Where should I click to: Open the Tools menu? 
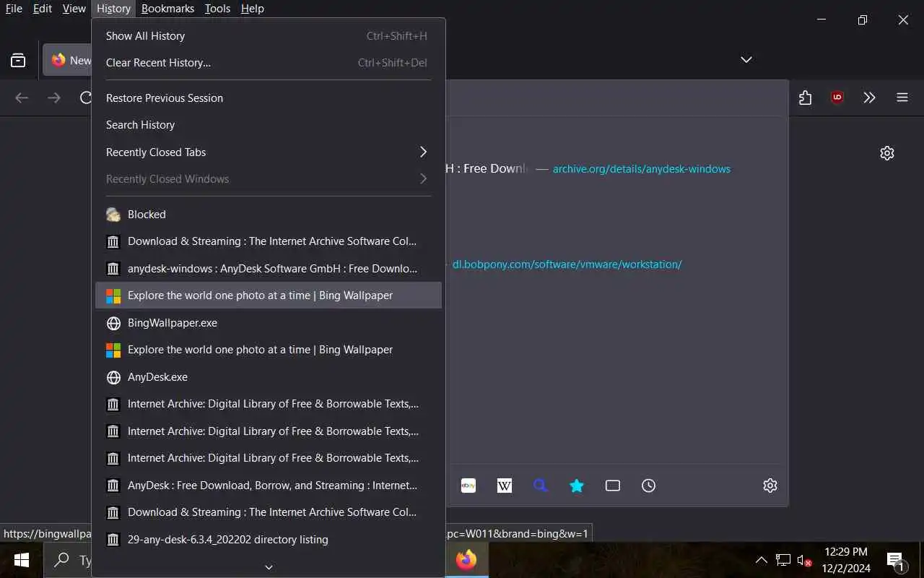point(217,9)
